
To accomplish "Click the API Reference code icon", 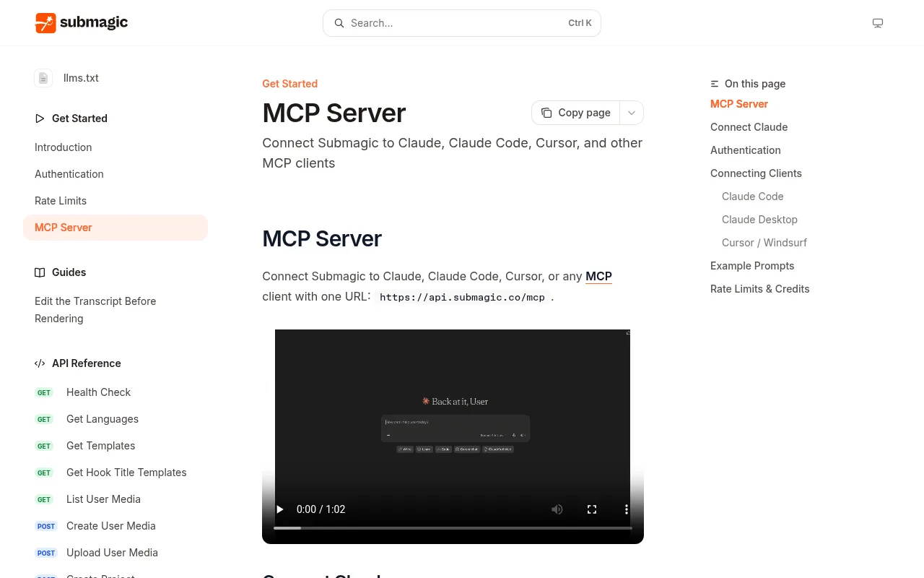I will (x=40, y=363).
